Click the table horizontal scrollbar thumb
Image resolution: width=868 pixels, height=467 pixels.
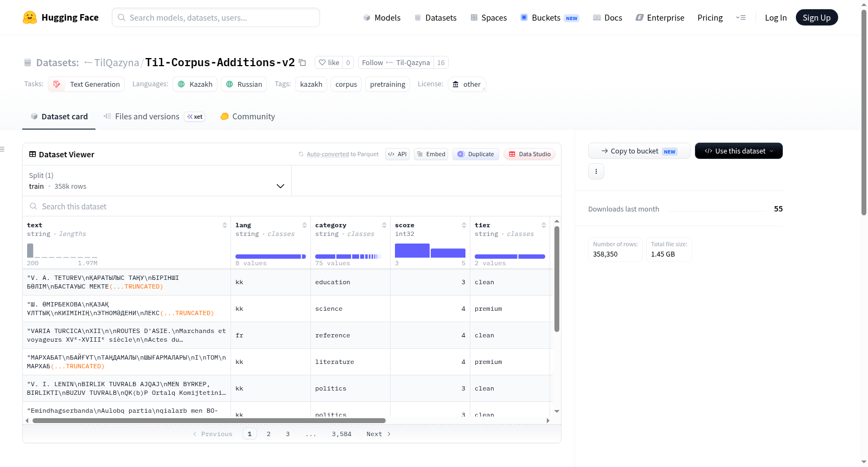[209, 420]
